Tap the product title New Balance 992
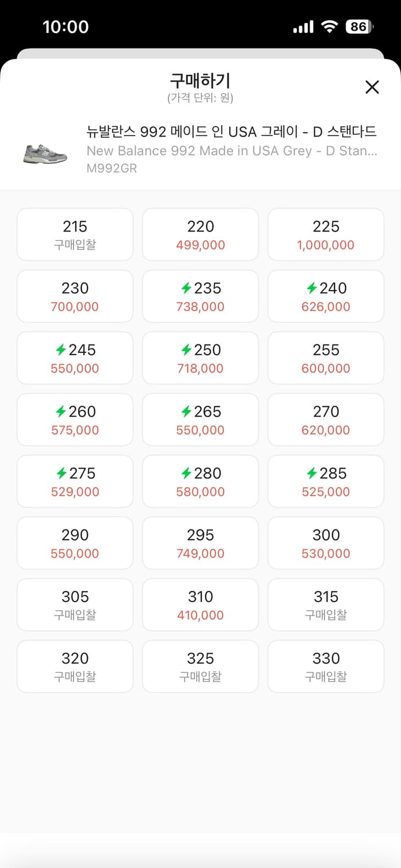 point(231,132)
